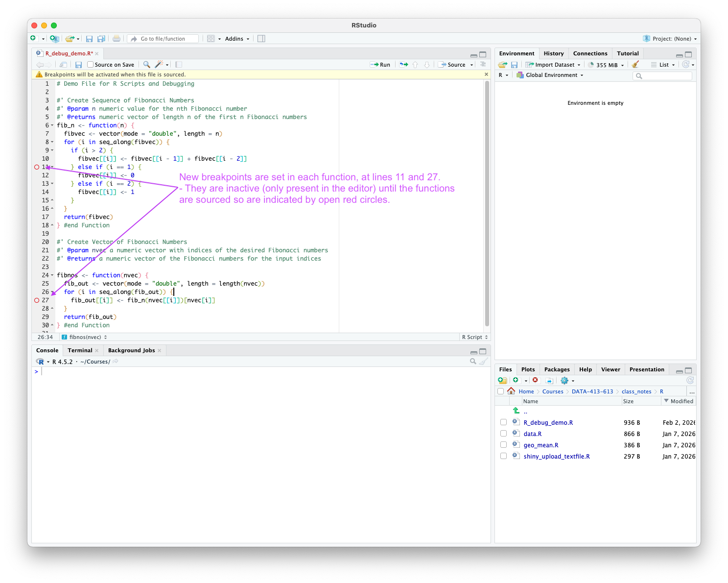Switch to the History tab
The width and height of the screenshot is (728, 583).
pos(553,53)
